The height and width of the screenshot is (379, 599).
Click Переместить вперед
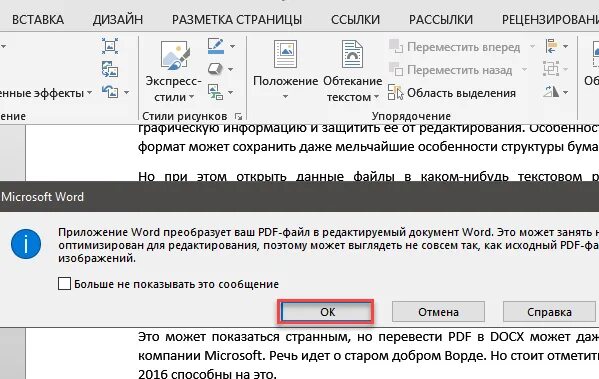click(x=455, y=47)
